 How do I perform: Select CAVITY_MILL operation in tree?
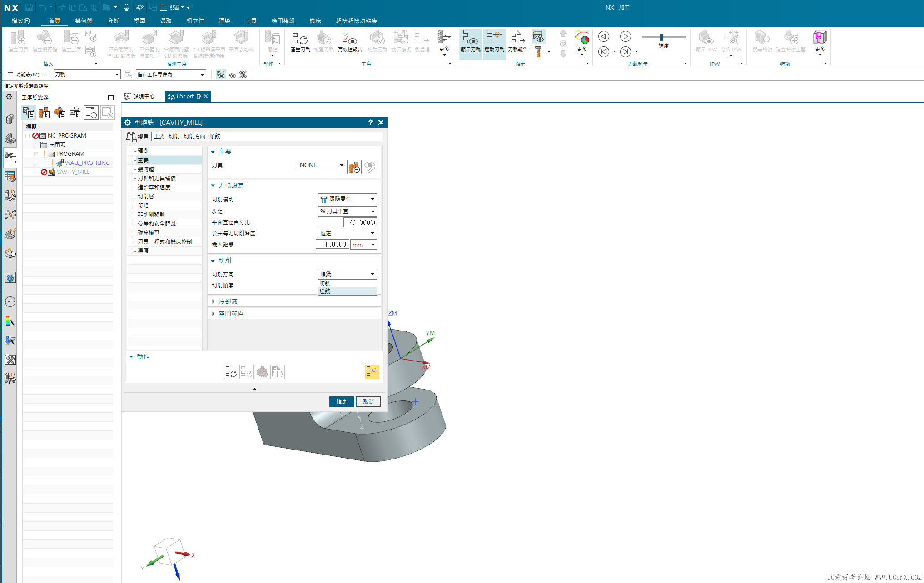click(x=73, y=172)
